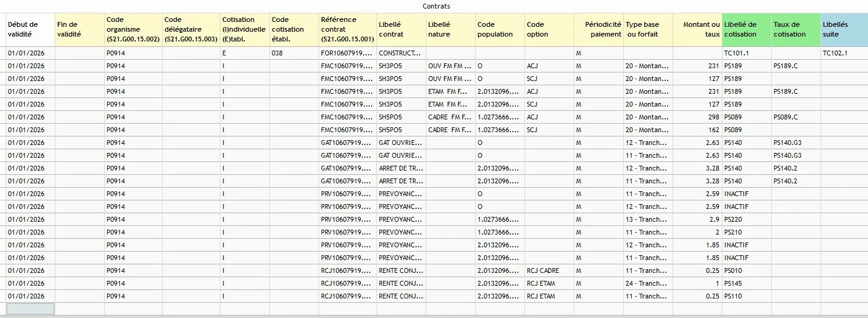This screenshot has height=318, width=868.
Task: Click the TC101.1 cotisation cell
Action: click(747, 54)
